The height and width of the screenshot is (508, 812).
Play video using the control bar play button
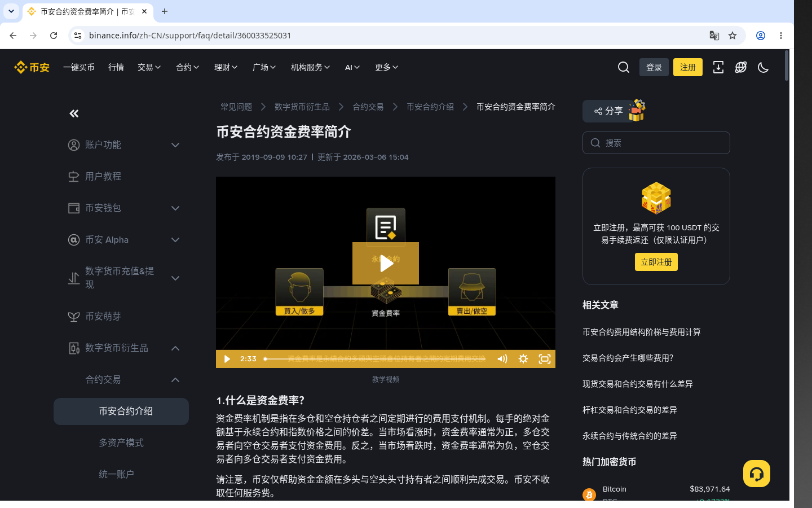(227, 359)
